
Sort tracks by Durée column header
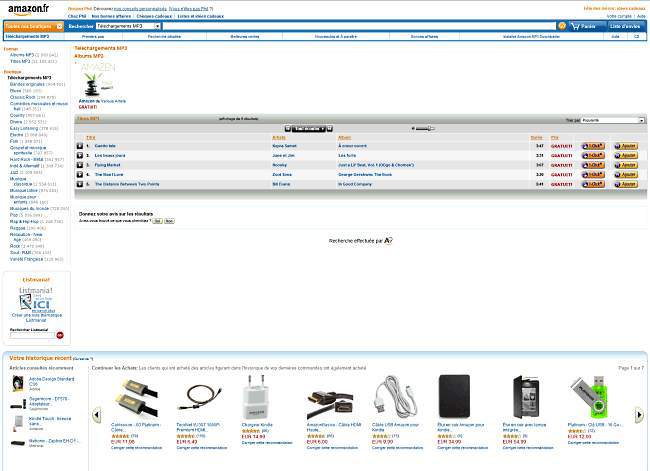tap(536, 138)
